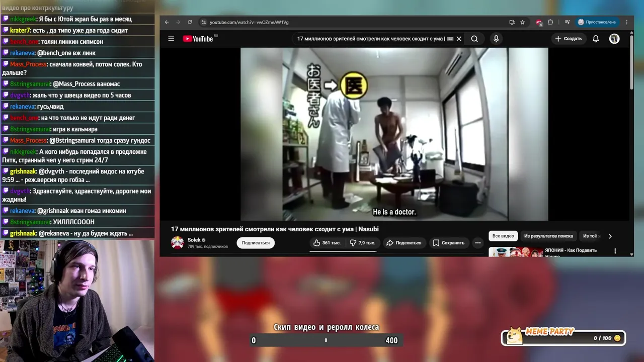Click krater7's chat username
Image resolution: width=644 pixels, height=362 pixels.
(20, 30)
